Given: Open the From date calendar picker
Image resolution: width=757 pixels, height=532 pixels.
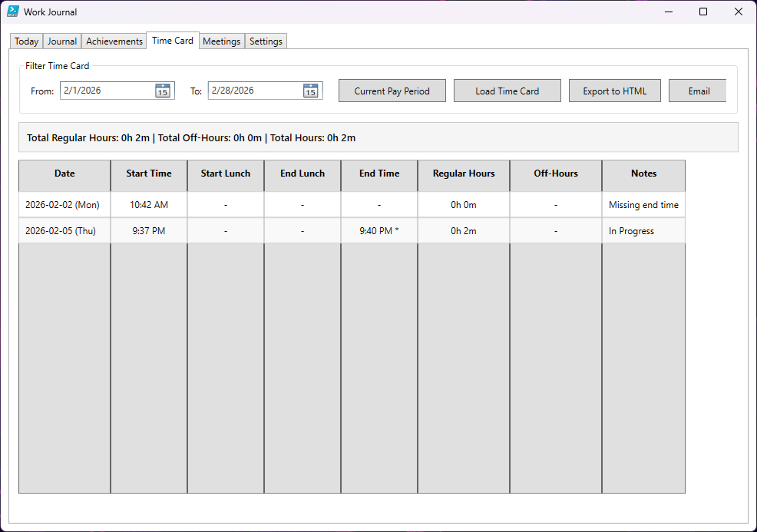Looking at the screenshot, I should pyautogui.click(x=162, y=91).
